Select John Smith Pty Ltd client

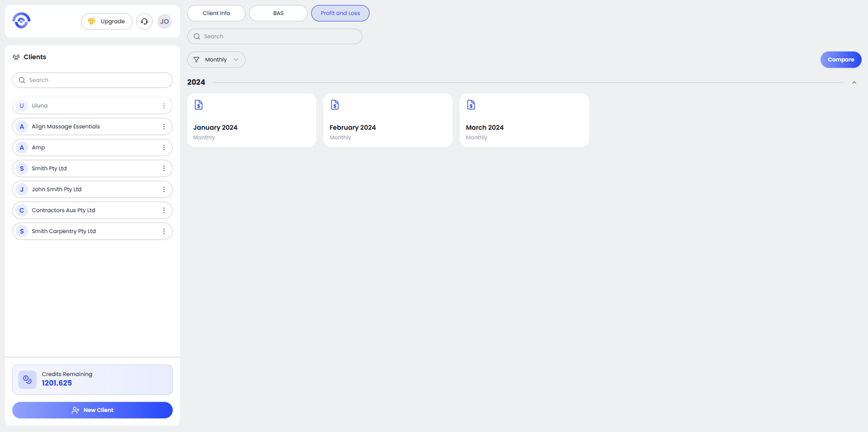(92, 190)
